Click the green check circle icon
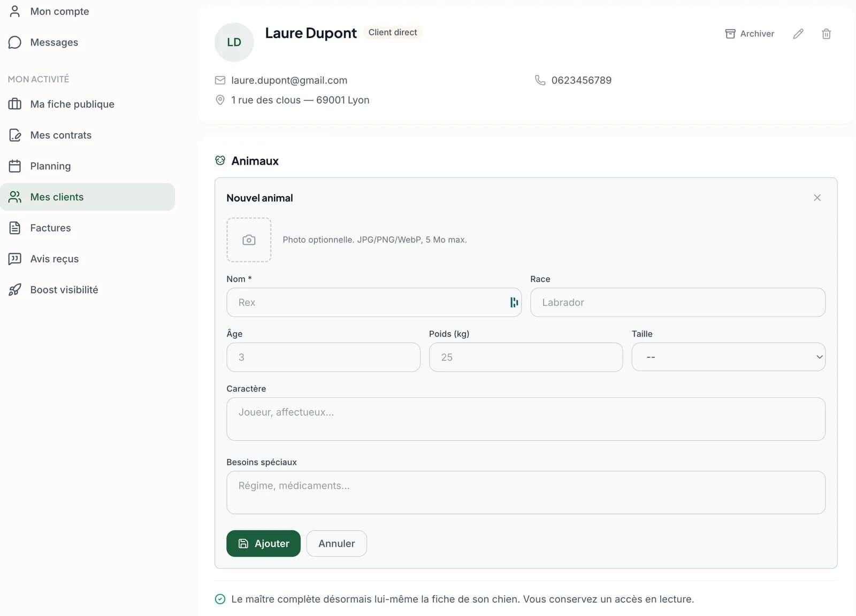The image size is (856, 616). (220, 599)
